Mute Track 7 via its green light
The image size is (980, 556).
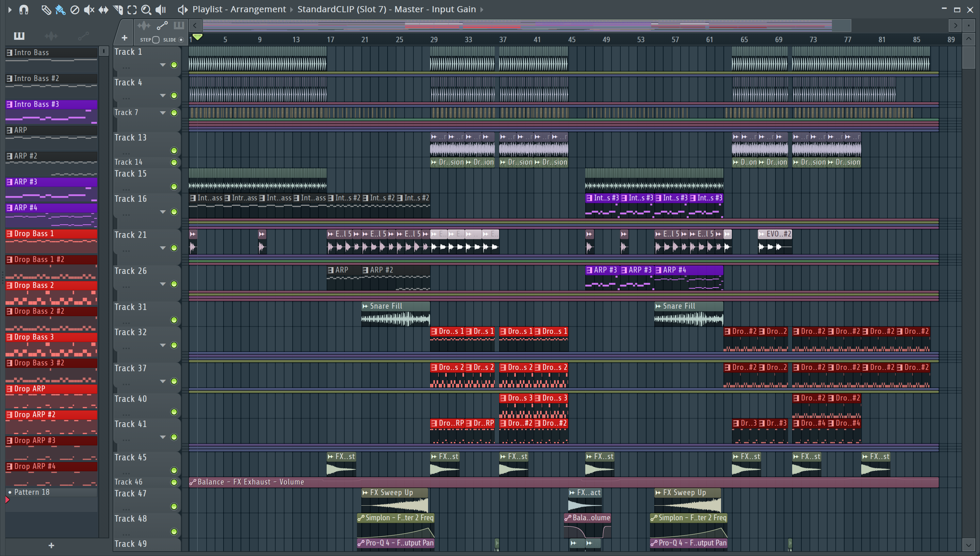tap(174, 113)
